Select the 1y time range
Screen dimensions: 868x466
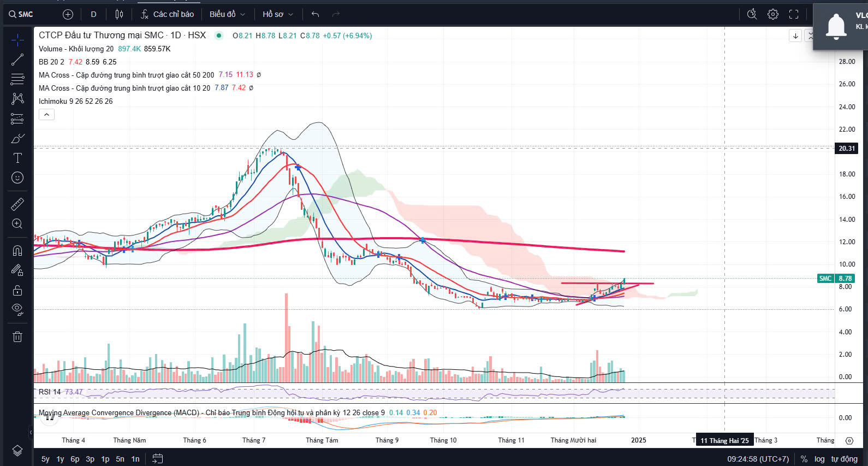[60, 459]
